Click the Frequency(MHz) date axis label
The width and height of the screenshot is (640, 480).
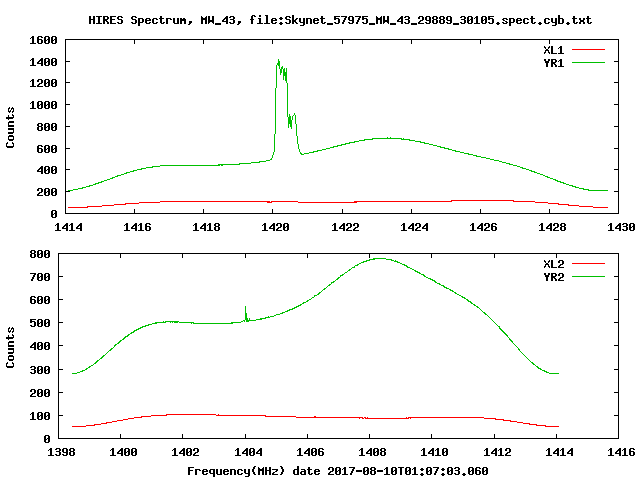tap(338, 471)
